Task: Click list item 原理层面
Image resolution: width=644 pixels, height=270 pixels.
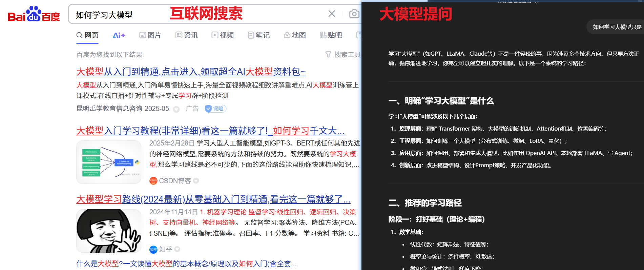Action: pos(499,129)
